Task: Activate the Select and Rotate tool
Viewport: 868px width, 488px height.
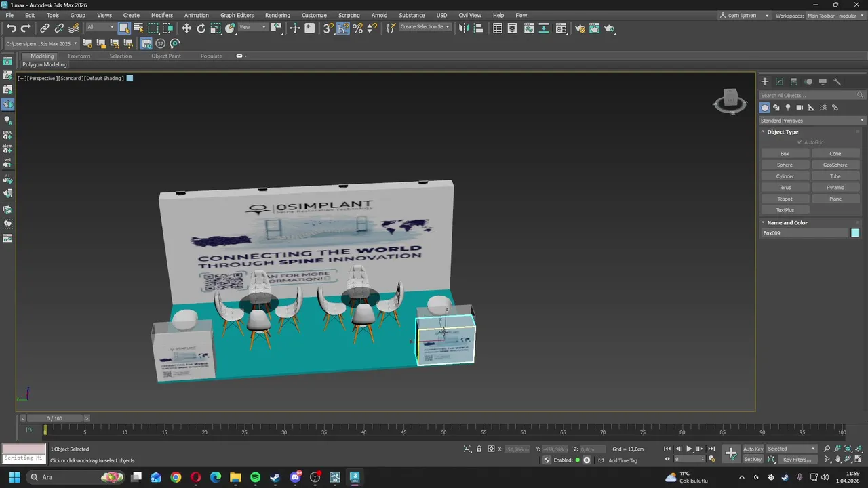Action: pos(201,28)
